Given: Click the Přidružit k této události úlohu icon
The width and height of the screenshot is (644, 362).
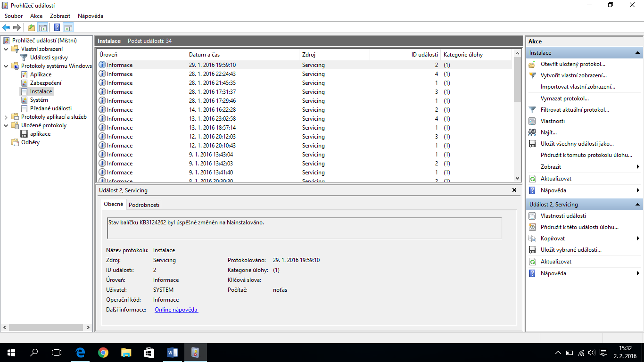Looking at the screenshot, I should point(532,227).
